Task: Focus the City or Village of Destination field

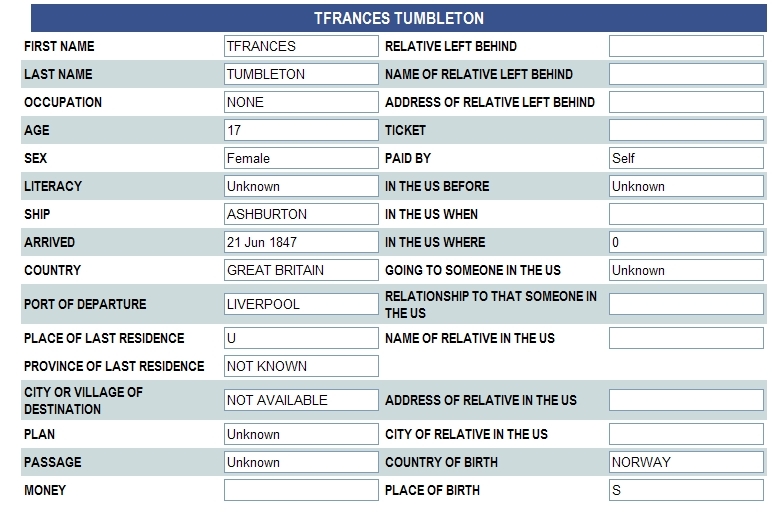Action: click(x=301, y=400)
